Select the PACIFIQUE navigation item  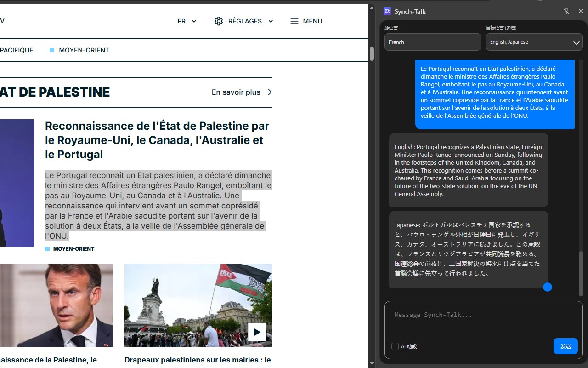point(17,50)
